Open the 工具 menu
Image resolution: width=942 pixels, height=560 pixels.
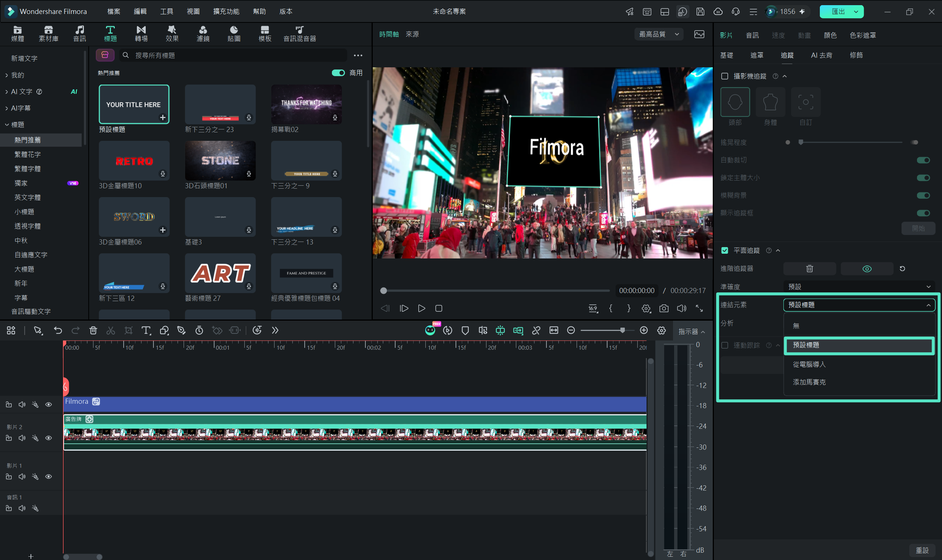(x=166, y=11)
